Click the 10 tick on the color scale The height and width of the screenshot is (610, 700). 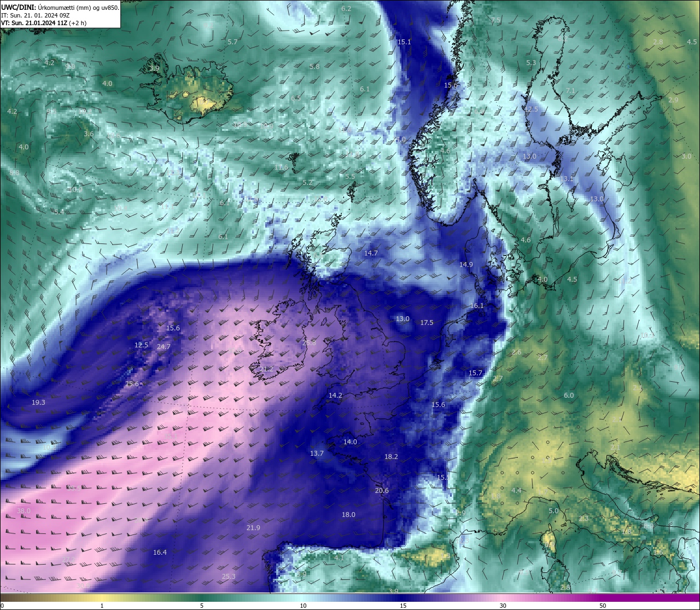click(x=303, y=606)
